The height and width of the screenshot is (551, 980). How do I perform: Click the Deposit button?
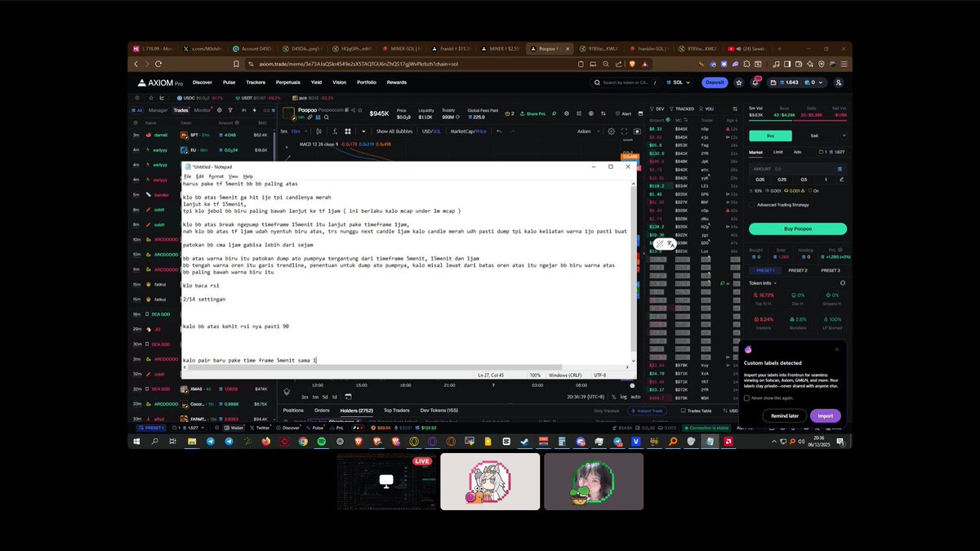(715, 82)
